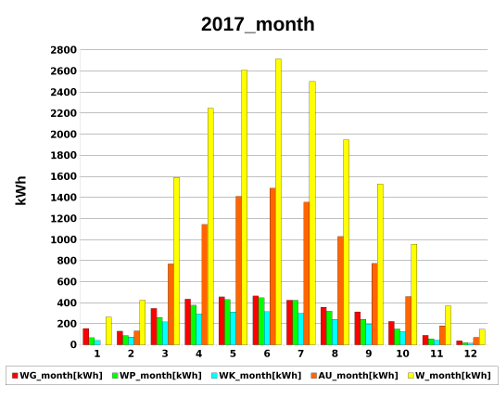Click the red bar for month 4
The image size is (500, 396).
tap(188, 322)
